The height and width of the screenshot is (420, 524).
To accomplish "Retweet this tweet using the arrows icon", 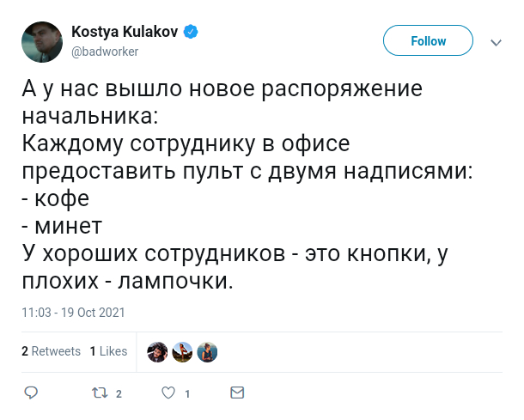I will [100, 393].
